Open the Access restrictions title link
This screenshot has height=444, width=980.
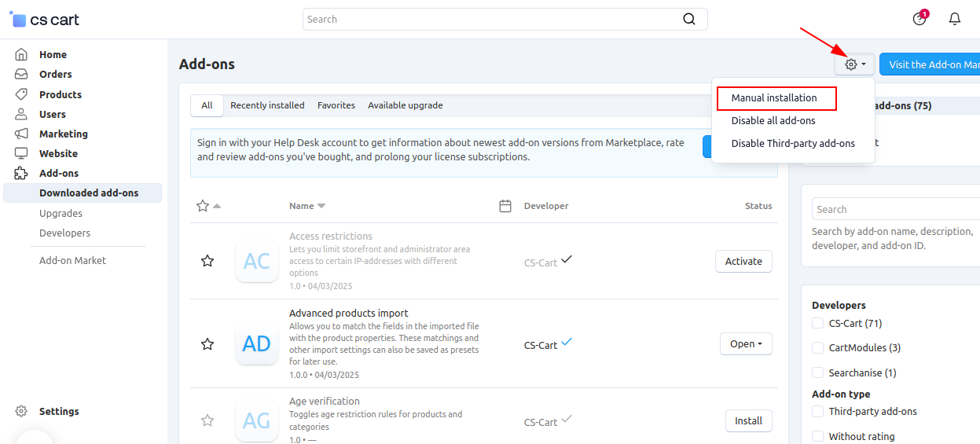coord(331,236)
